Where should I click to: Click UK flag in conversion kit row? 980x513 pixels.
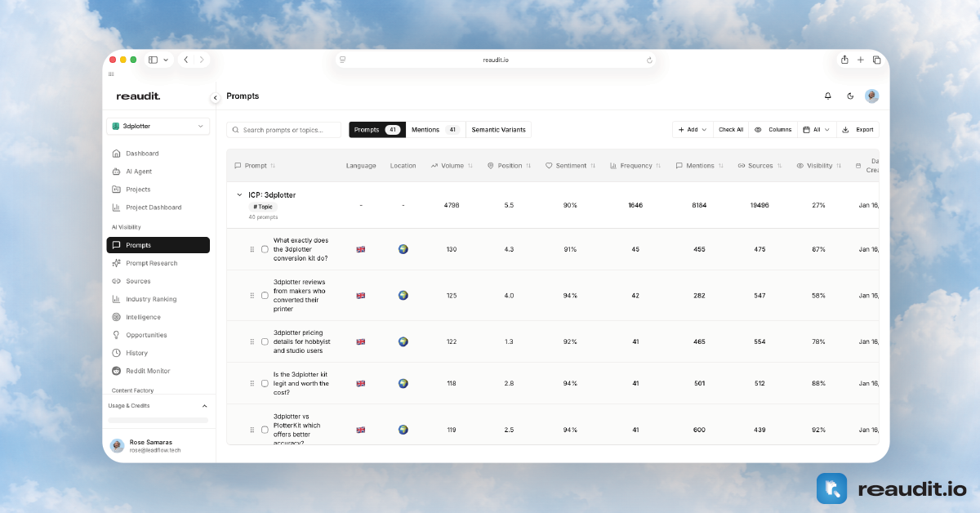pyautogui.click(x=361, y=249)
